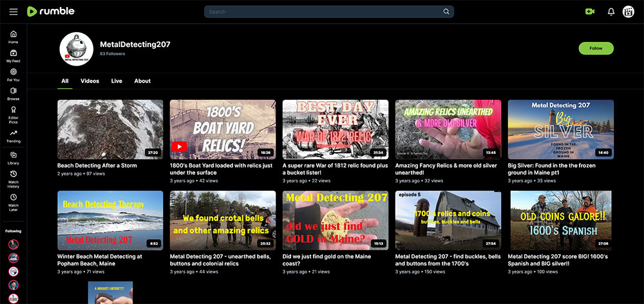Click title unearthed bells, buttons and colonial relics
Viewport: 644px width, 304px height.
pyautogui.click(x=220, y=260)
